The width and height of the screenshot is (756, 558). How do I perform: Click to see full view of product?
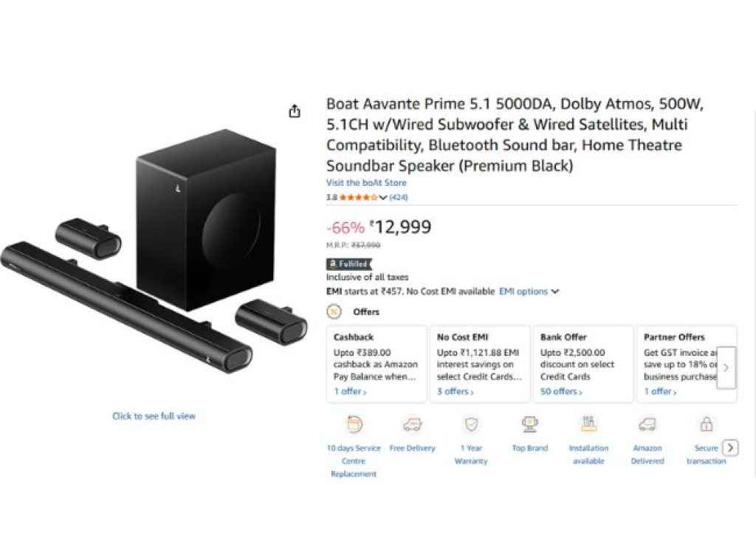click(154, 416)
